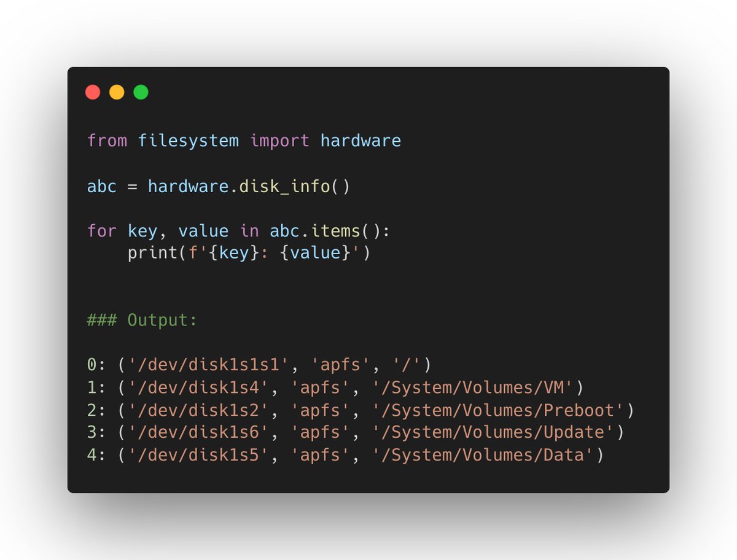Click the 'for' keyword in loop

pyautogui.click(x=102, y=231)
